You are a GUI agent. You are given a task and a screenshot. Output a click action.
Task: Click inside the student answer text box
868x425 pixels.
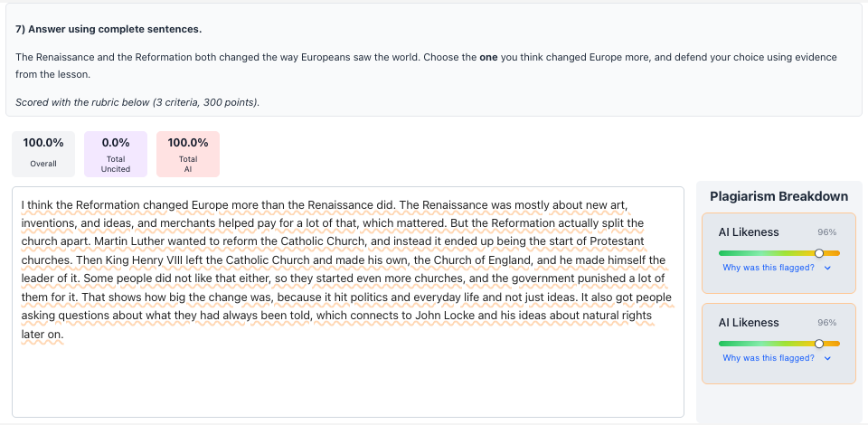[347, 302]
